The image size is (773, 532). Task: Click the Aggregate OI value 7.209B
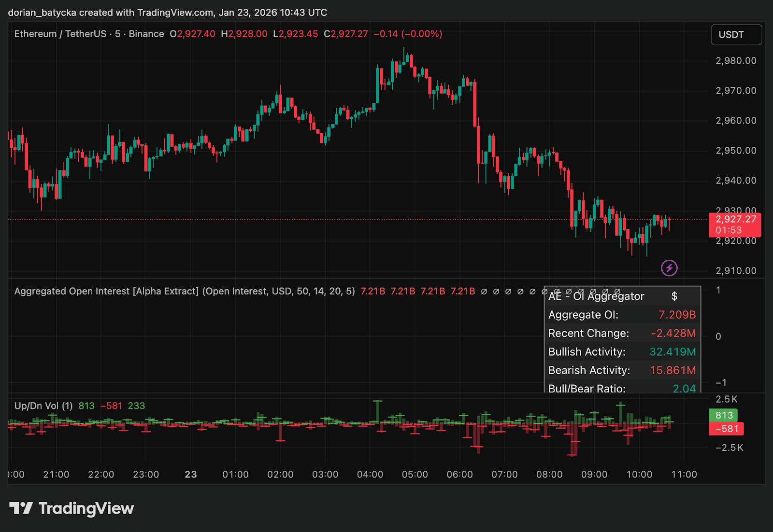tap(677, 315)
